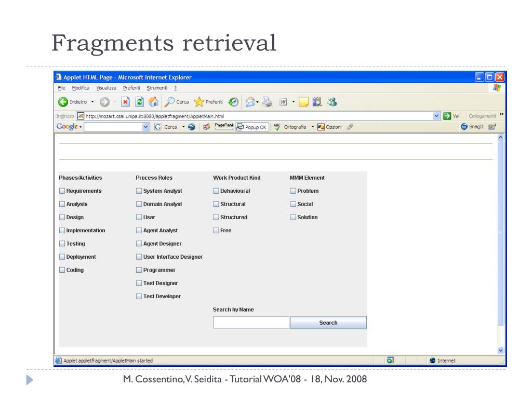The width and height of the screenshot is (532, 399).
Task: Tick the Test Developer checkbox
Action: pos(139,297)
